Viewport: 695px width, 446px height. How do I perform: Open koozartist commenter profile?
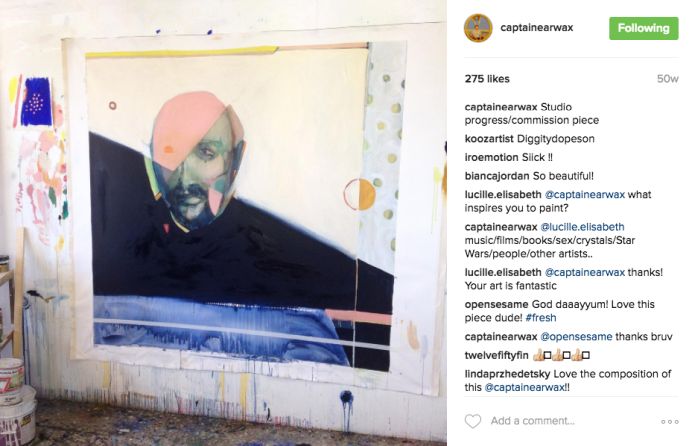[x=489, y=139]
